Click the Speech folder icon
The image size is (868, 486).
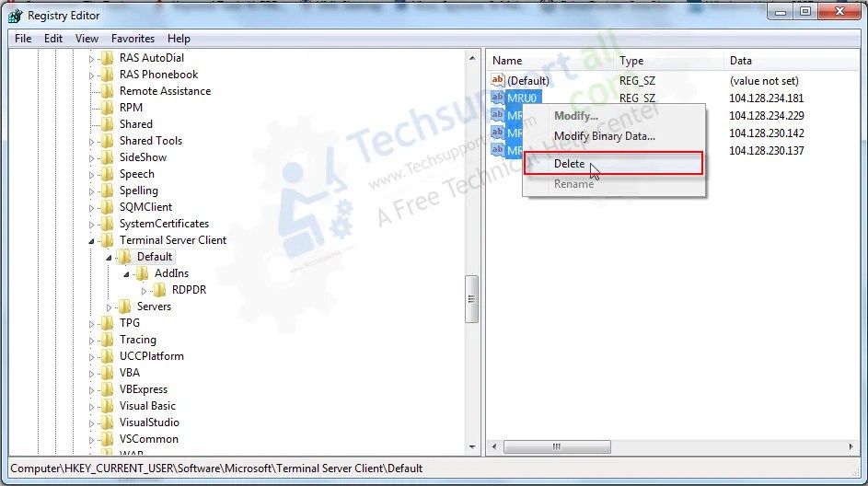[108, 174]
